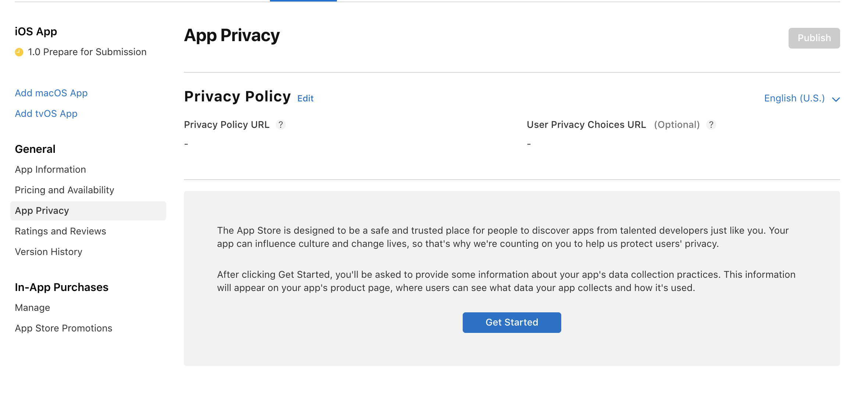Image resolution: width=868 pixels, height=413 pixels.
Task: Click the App Store Promotions sidebar icon
Action: 64,328
